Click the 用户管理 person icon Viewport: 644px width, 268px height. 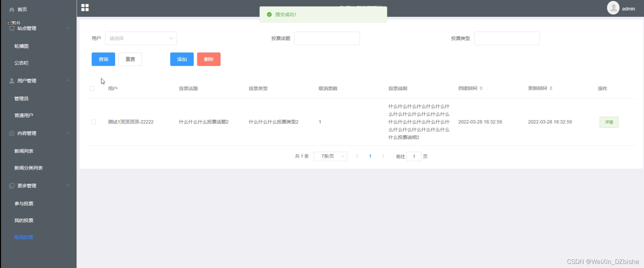12,81
